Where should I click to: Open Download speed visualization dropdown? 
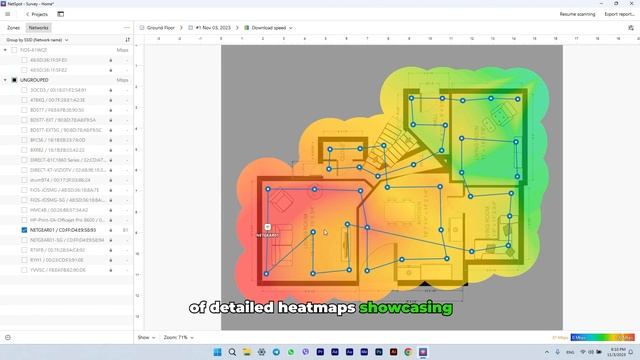[271, 28]
